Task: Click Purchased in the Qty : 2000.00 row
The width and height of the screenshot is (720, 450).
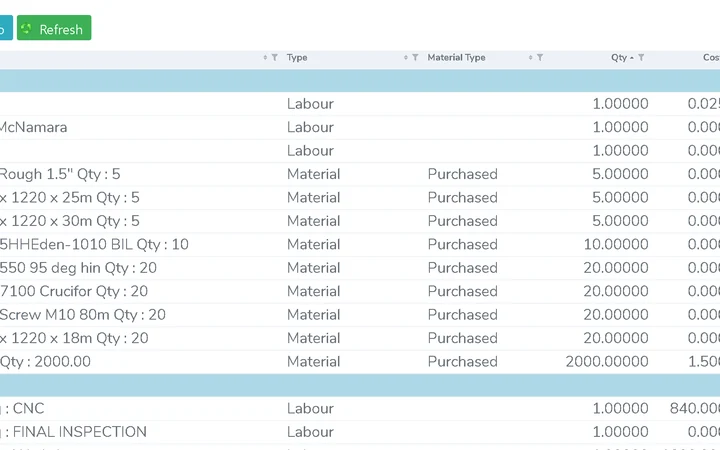Action: point(462,361)
